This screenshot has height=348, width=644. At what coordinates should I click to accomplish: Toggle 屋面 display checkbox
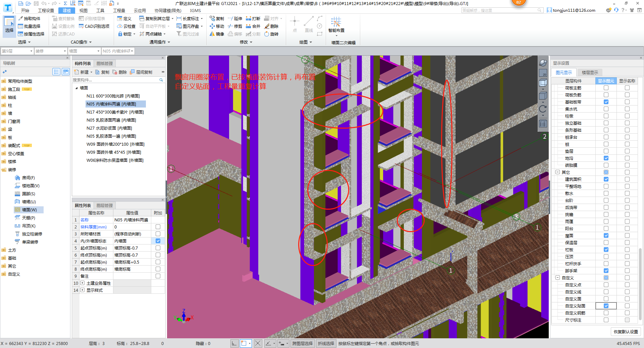click(x=606, y=235)
